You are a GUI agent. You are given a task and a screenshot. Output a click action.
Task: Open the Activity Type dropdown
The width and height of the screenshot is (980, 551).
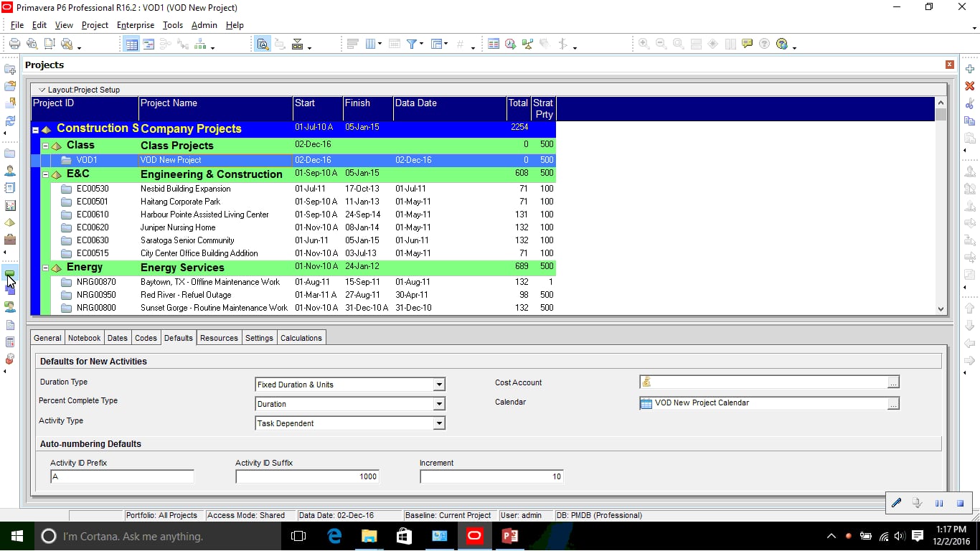tap(439, 423)
